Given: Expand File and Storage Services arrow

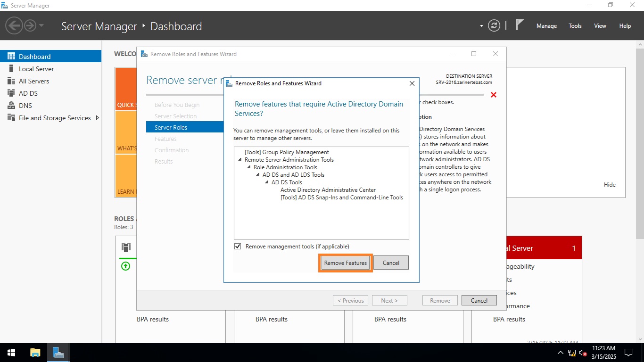Looking at the screenshot, I should pyautogui.click(x=98, y=118).
